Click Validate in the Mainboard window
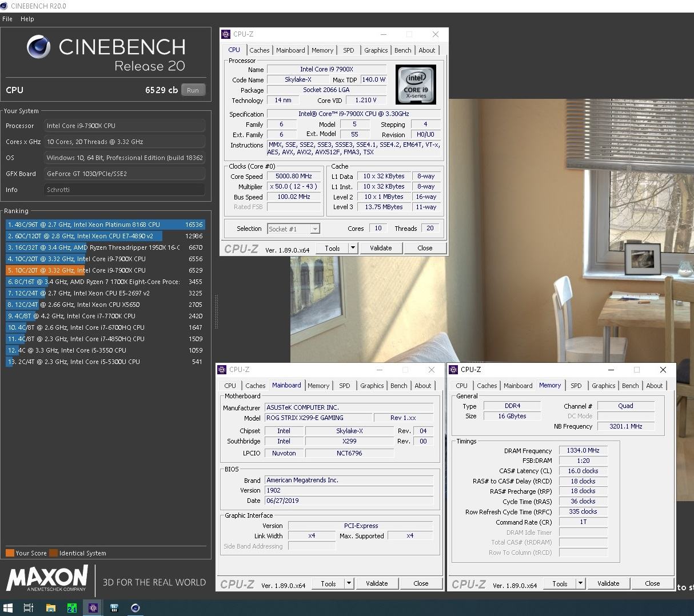This screenshot has height=616, width=694. 377,583
